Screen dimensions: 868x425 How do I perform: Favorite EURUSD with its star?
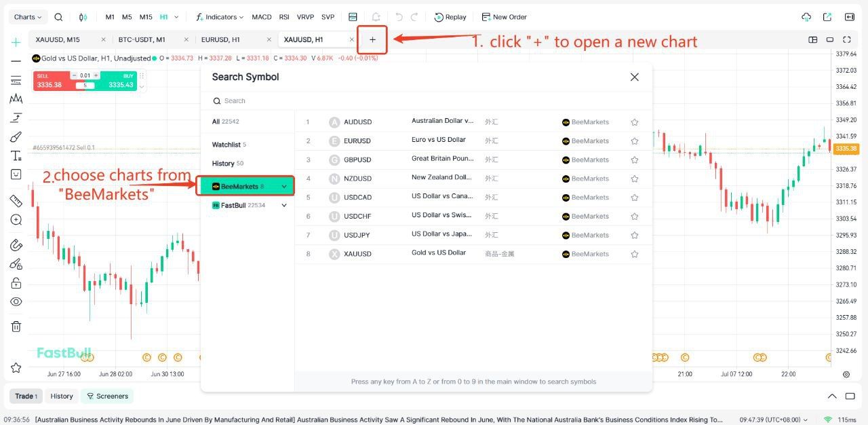coord(635,141)
